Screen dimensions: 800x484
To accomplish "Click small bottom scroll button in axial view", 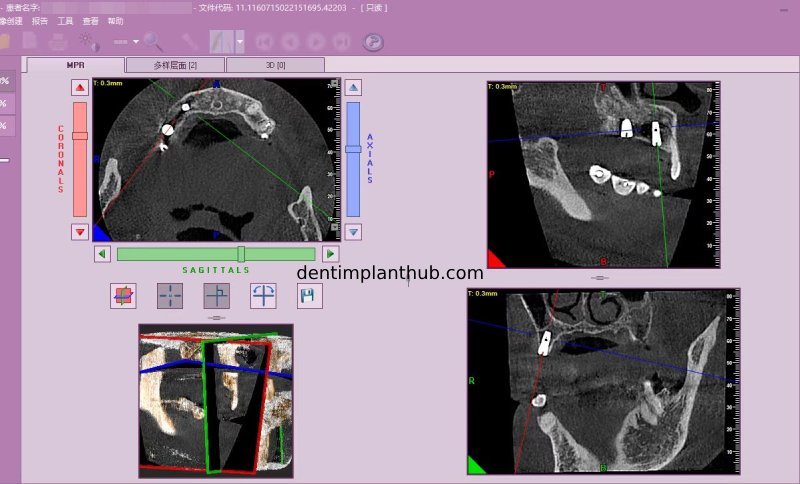I will (334, 227).
